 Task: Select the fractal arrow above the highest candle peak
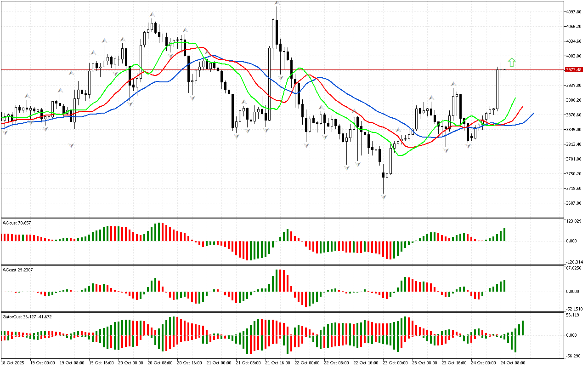click(x=277, y=3)
